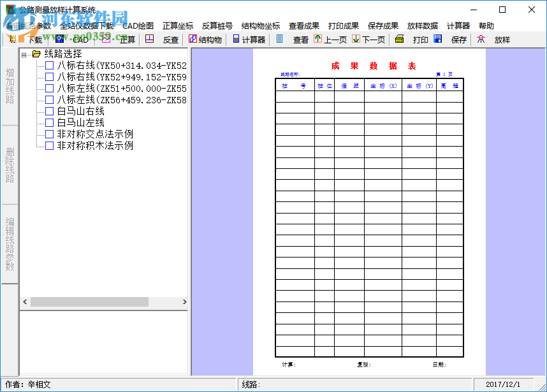Click the 线路选择 folder icon
The height and width of the screenshot is (392, 547).
36,54
